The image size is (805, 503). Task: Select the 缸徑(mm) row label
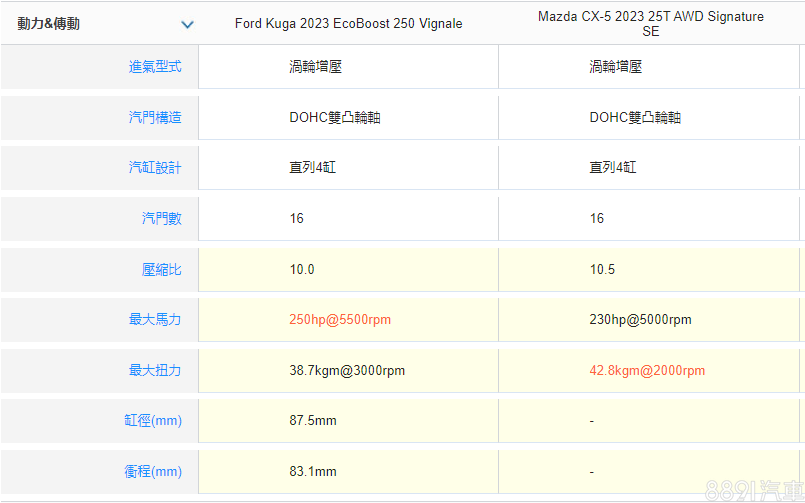tap(152, 421)
